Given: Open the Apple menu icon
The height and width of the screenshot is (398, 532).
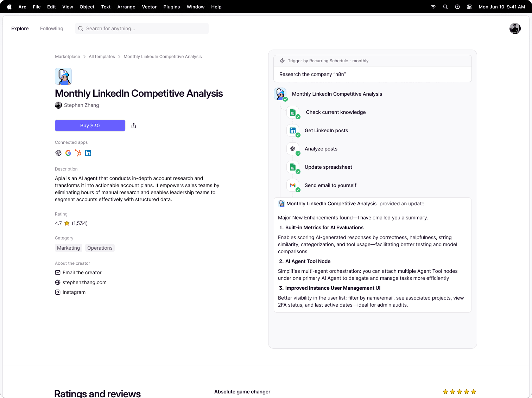Looking at the screenshot, I should tap(9, 7).
